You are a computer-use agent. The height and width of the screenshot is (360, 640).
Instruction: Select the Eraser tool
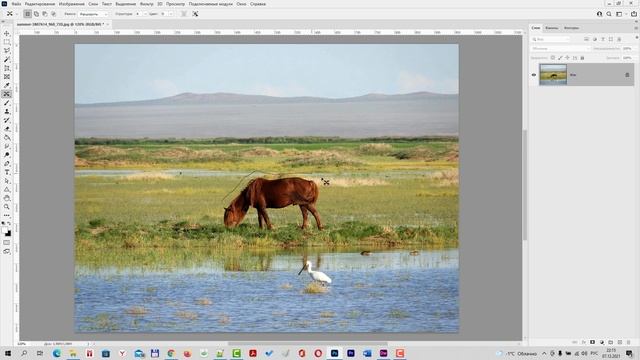[x=7, y=129]
